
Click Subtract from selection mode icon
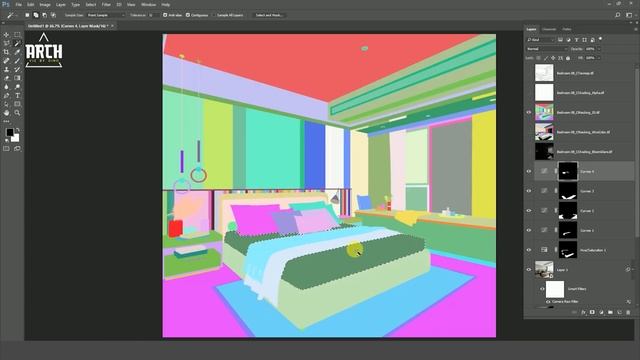(44, 15)
